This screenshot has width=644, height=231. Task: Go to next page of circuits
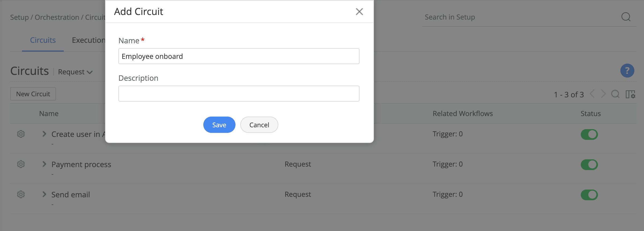click(x=603, y=94)
